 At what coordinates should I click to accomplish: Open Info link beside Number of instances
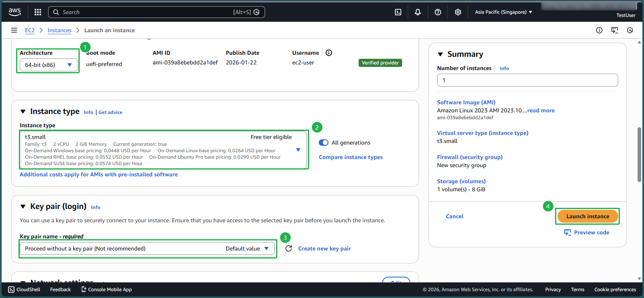[x=504, y=68]
